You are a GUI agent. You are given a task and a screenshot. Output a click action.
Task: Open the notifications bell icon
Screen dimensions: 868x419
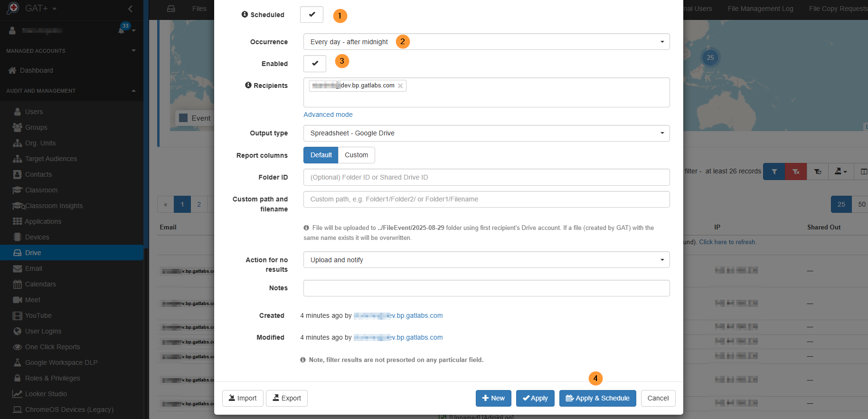click(x=122, y=30)
